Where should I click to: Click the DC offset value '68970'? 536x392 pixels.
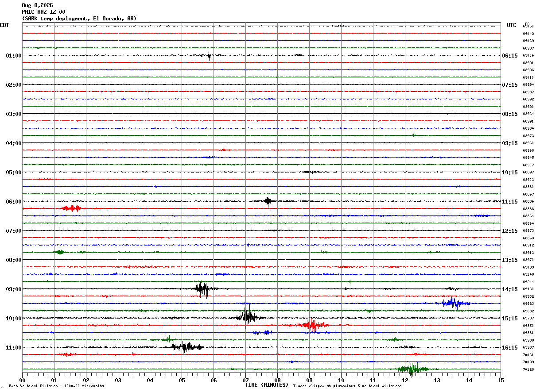[528, 260]
